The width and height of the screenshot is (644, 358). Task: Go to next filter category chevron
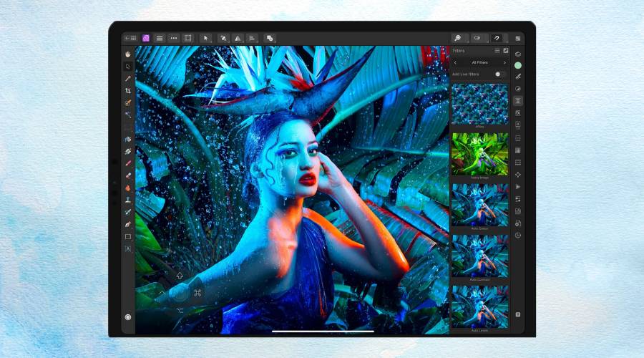504,62
